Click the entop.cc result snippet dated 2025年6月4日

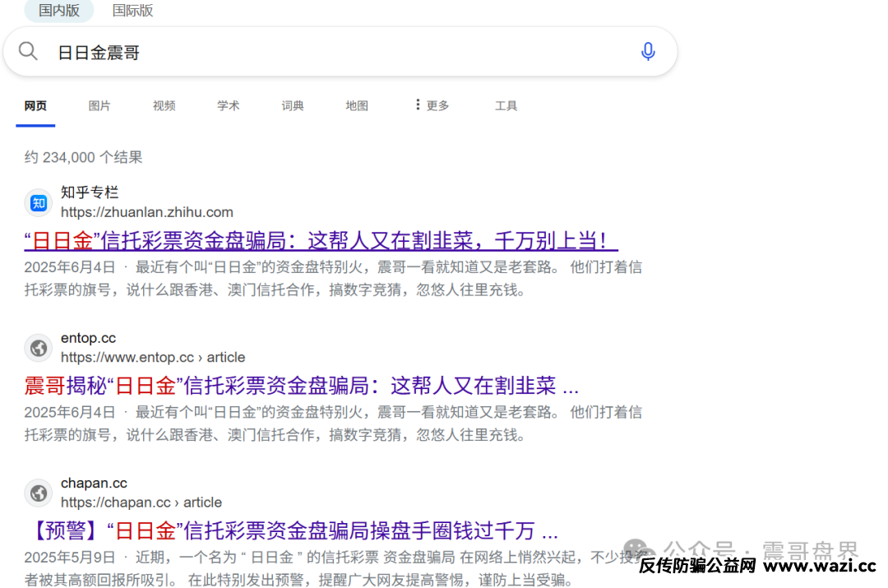point(333,424)
